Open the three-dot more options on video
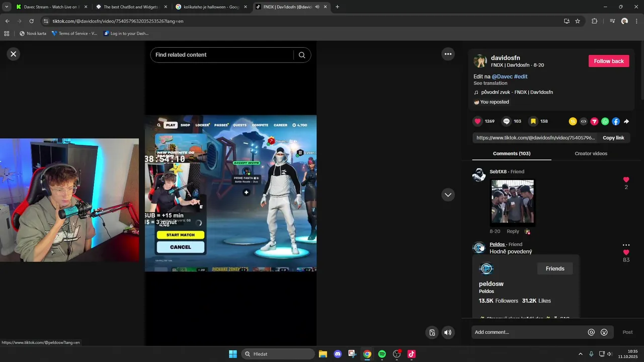 [x=448, y=54]
